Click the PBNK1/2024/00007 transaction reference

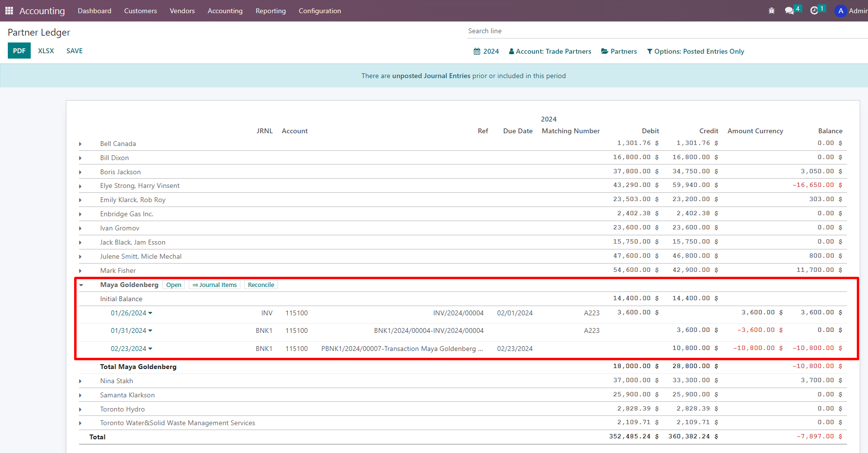[402, 349]
